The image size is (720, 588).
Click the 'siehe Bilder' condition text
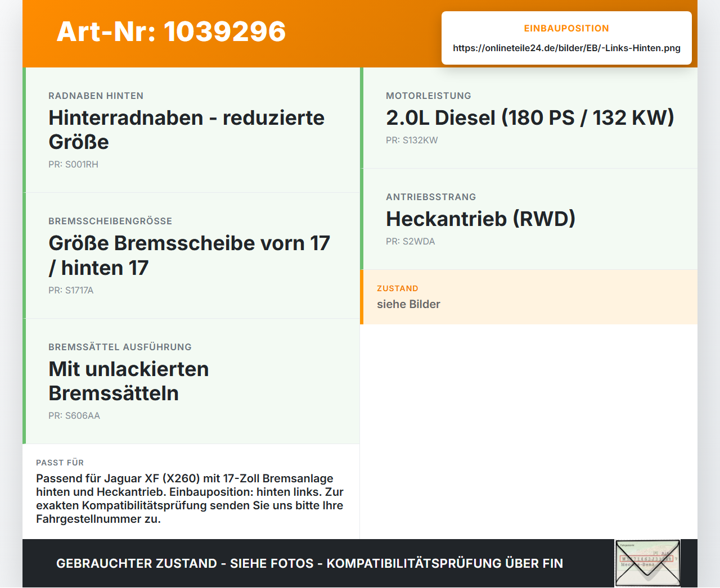coord(408,304)
